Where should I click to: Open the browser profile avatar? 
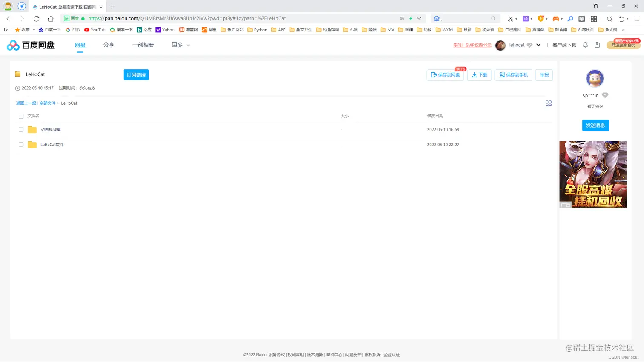[8, 6]
